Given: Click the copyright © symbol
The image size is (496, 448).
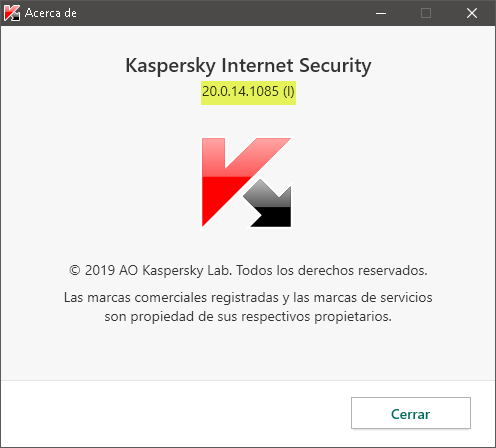Looking at the screenshot, I should (75, 270).
